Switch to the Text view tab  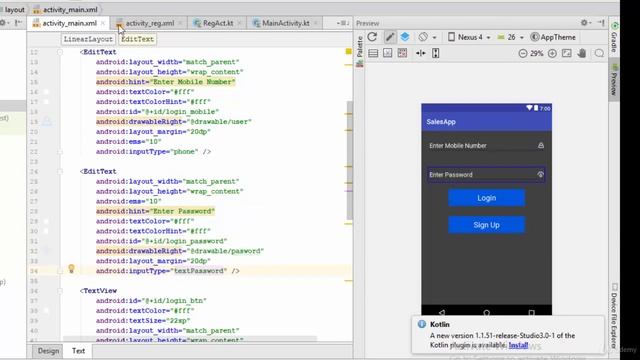[x=78, y=351]
